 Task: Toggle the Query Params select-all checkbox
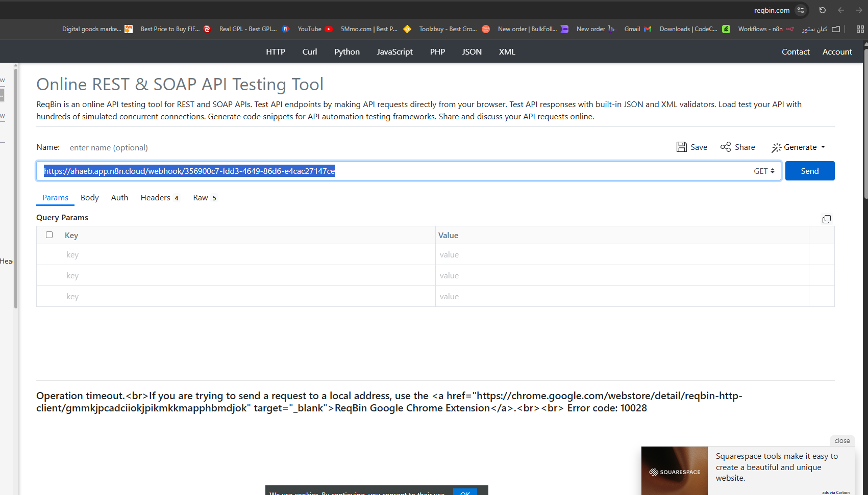49,235
